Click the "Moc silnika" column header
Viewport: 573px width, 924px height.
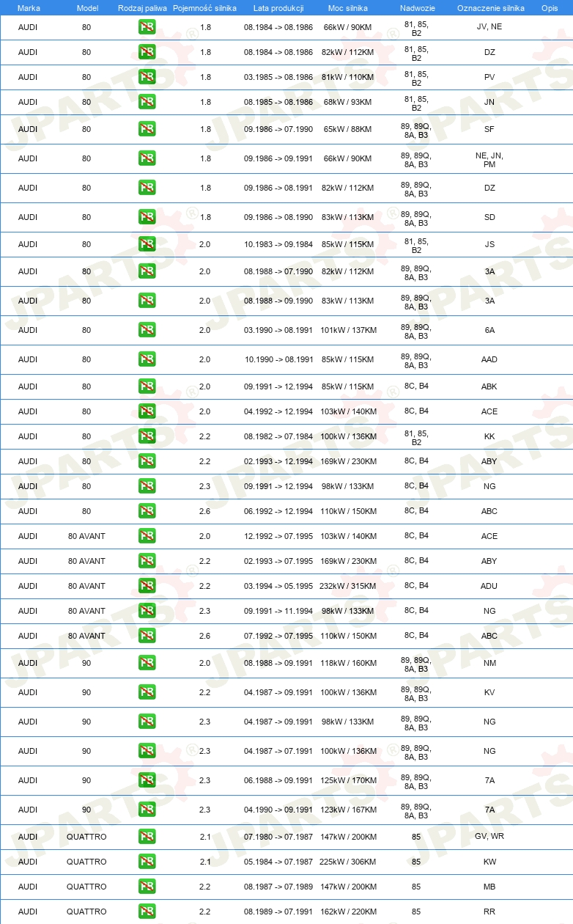(348, 7)
